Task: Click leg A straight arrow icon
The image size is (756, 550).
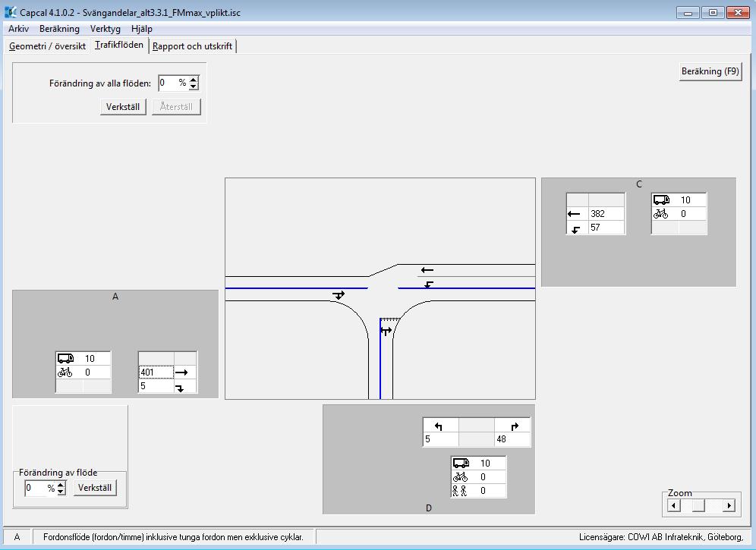Action: (x=181, y=372)
